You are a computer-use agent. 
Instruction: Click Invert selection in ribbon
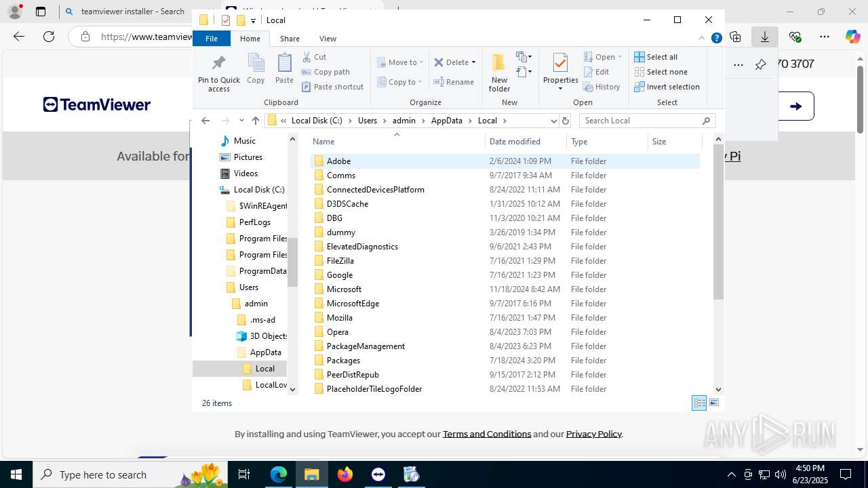[667, 87]
